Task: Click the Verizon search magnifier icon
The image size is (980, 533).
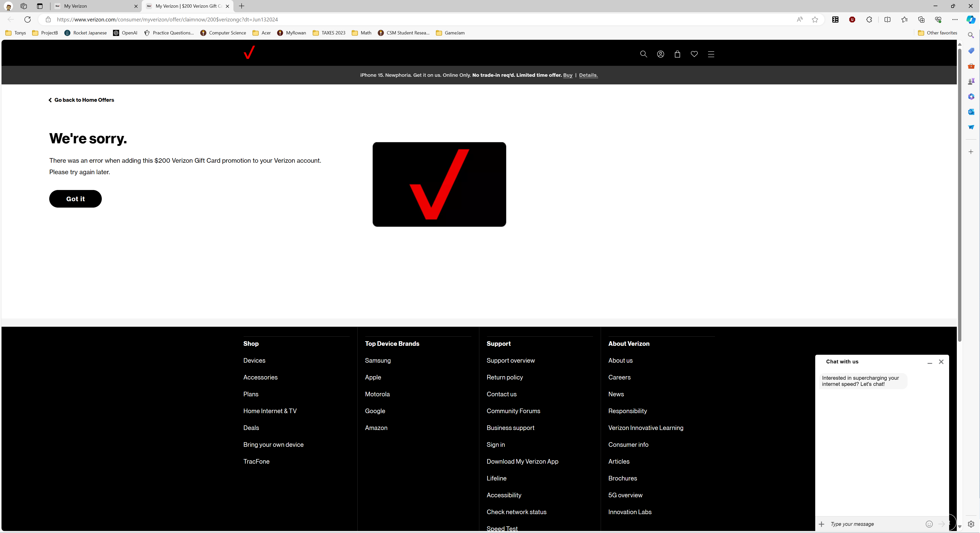Action: pyautogui.click(x=643, y=54)
